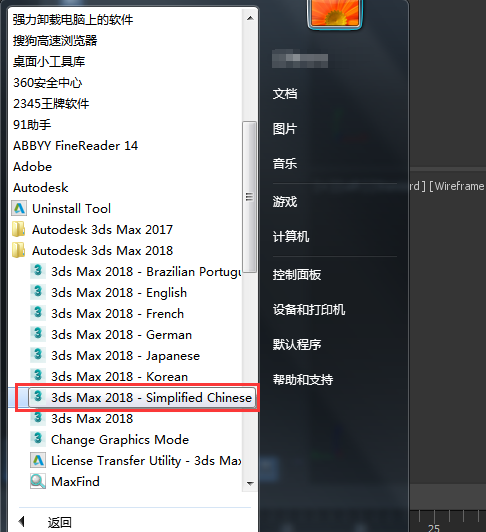Open ABBYY FineReader 14 folder
486x532 pixels.
click(75, 146)
